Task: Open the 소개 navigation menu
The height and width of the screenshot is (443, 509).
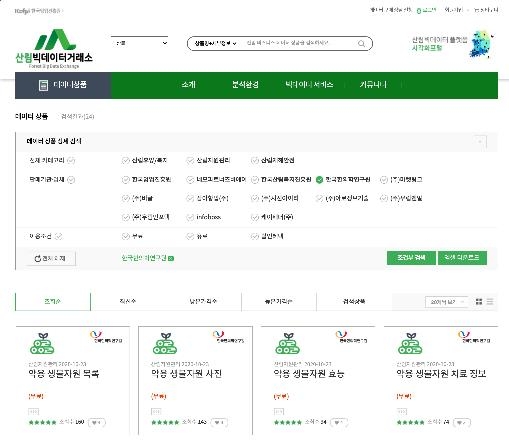Action: point(189,85)
